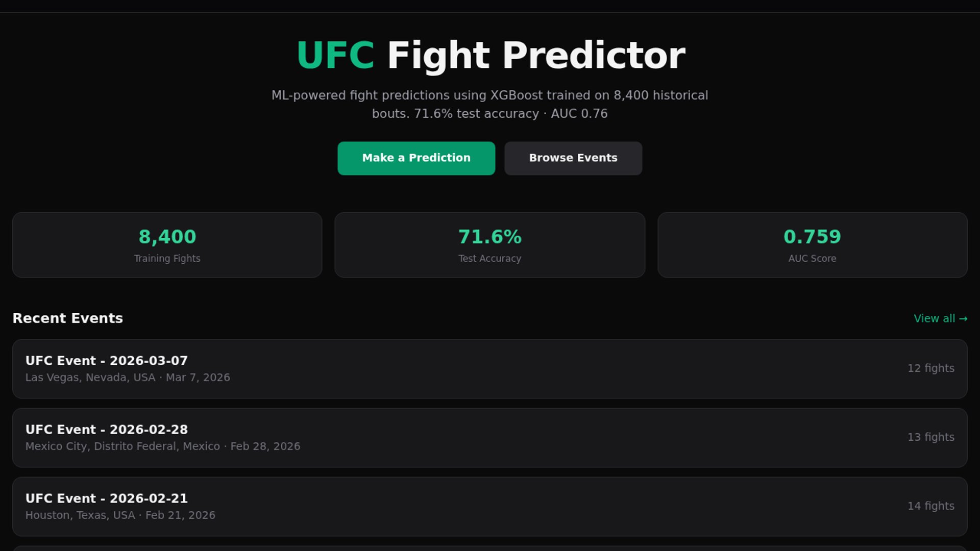The width and height of the screenshot is (980, 551).
Task: Follow the View all link
Action: (940, 318)
